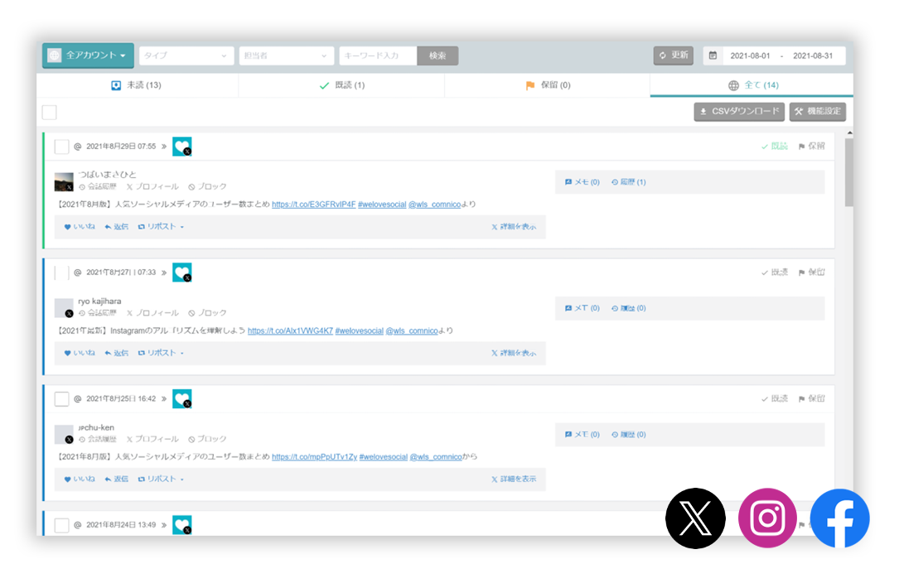Select the start date 2021-08-01 field

tap(750, 55)
